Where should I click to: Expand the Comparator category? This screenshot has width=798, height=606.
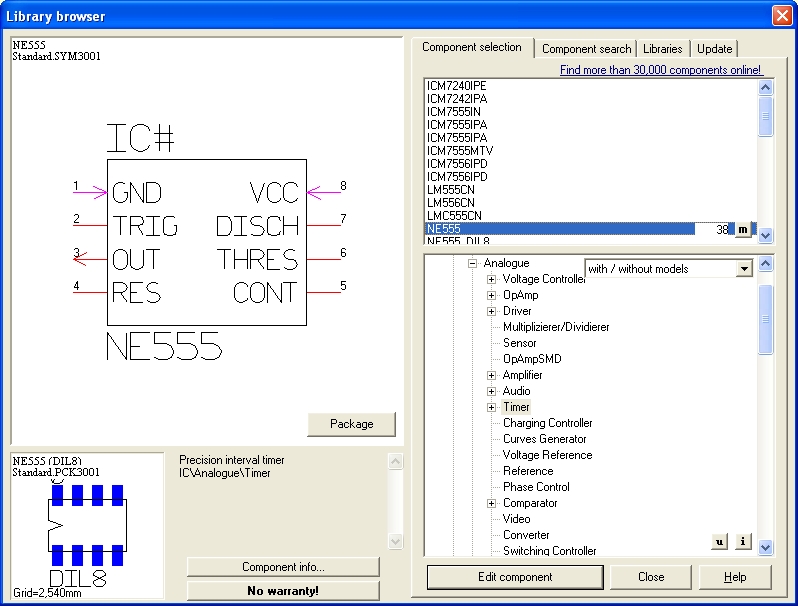491,503
